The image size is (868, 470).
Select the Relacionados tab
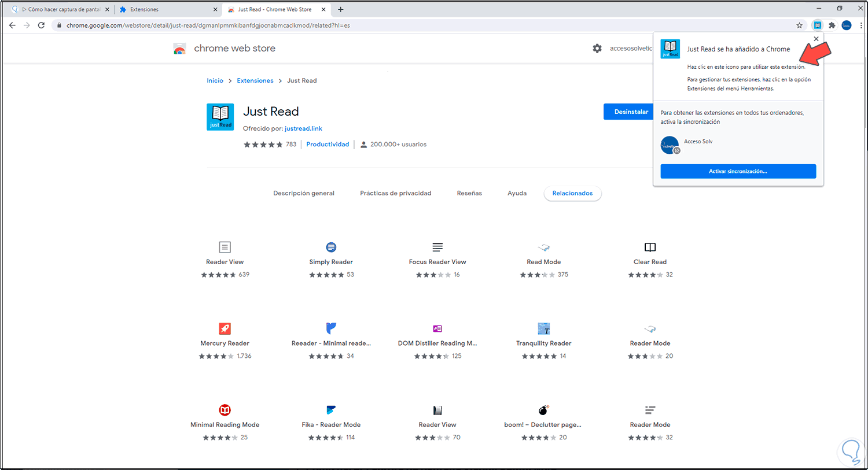pyautogui.click(x=572, y=193)
